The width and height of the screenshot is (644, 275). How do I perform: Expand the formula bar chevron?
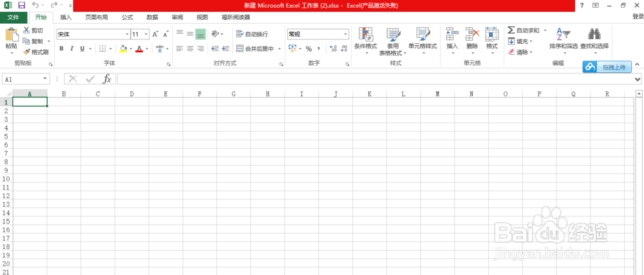click(x=638, y=79)
